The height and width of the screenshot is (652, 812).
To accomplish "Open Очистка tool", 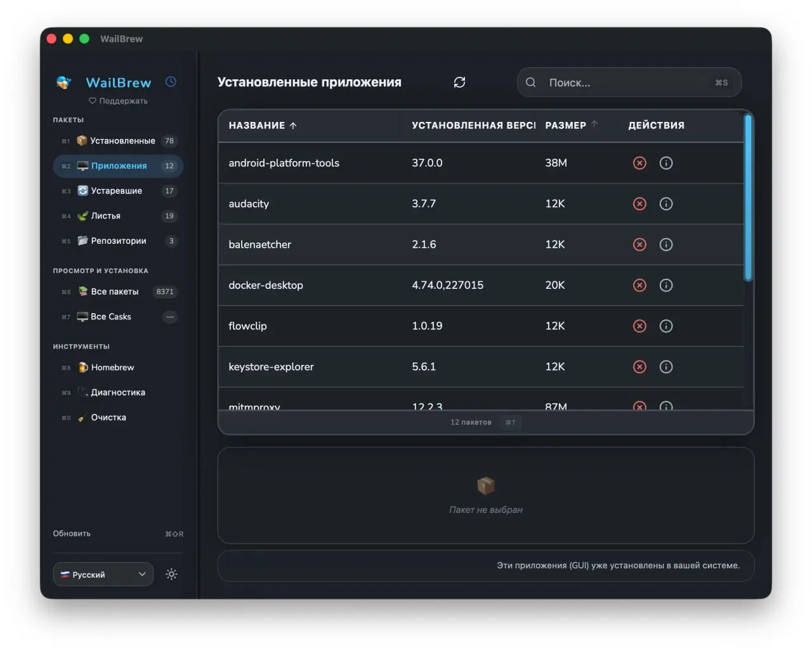I will [118, 417].
